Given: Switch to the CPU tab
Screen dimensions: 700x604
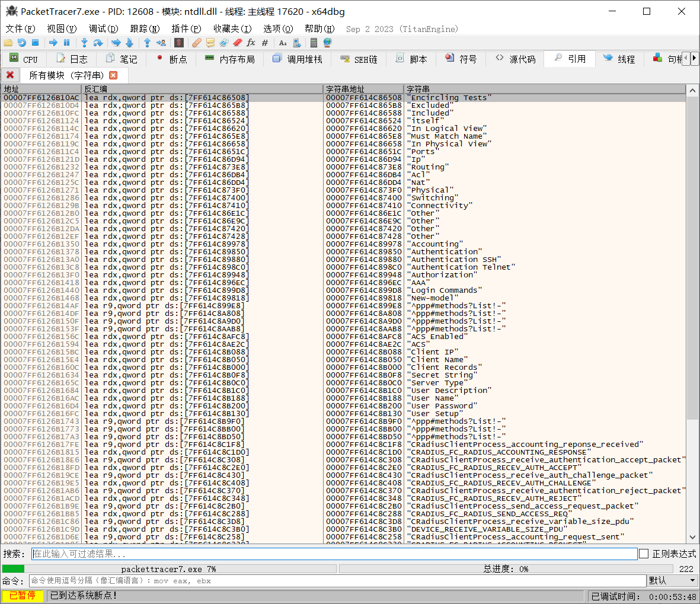Looking at the screenshot, I should (24, 59).
